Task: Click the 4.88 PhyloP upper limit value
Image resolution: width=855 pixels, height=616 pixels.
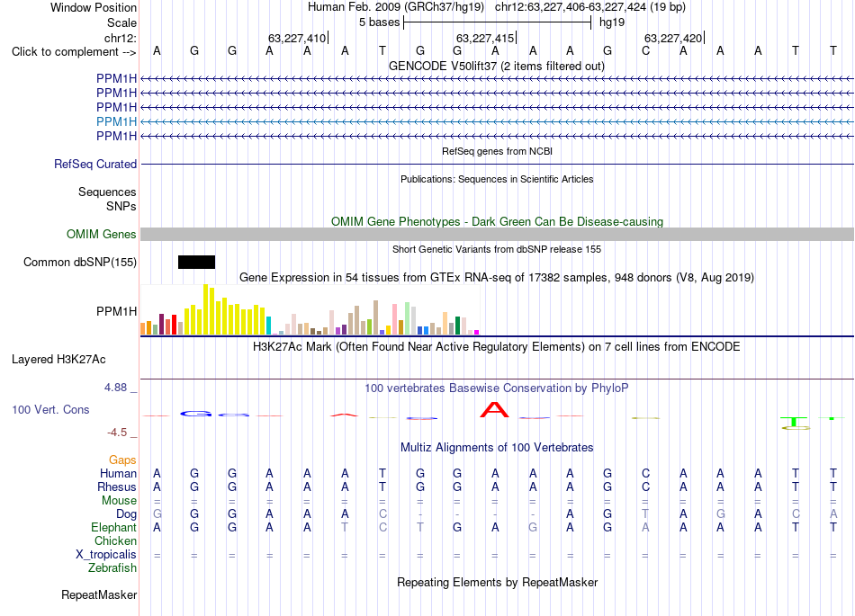Action: pyautogui.click(x=115, y=388)
